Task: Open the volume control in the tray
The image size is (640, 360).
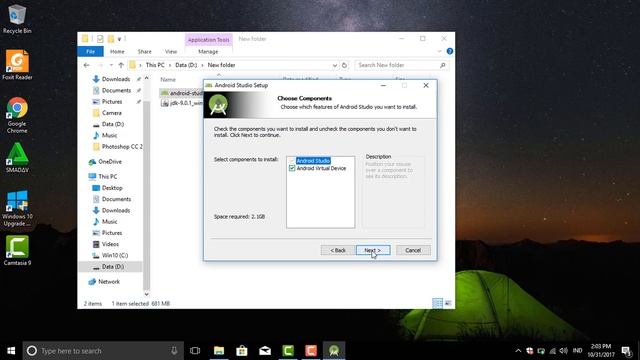Action: [564, 351]
